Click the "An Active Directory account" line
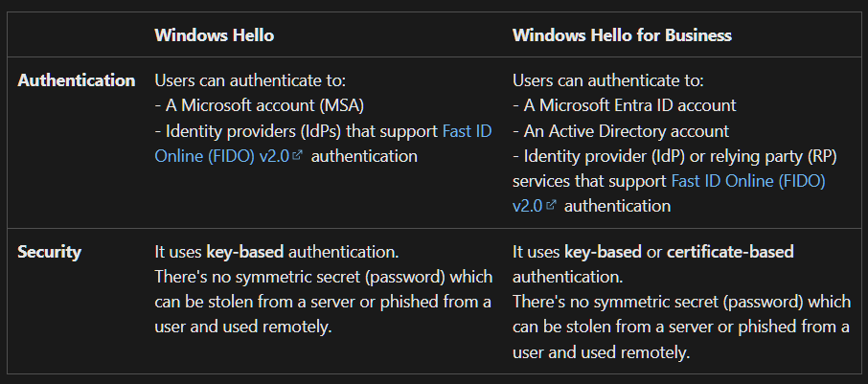The height and width of the screenshot is (384, 868). 626,130
